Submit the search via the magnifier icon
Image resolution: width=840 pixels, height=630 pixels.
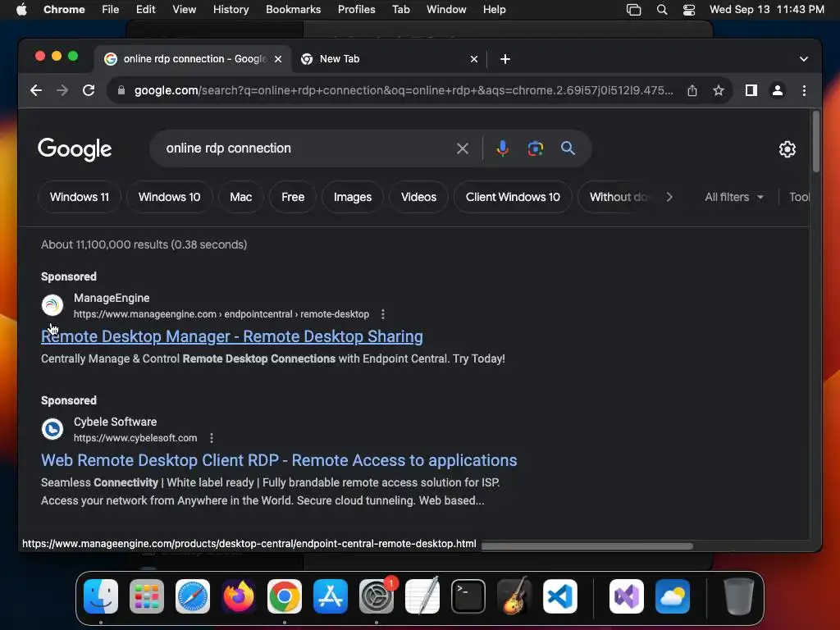pyautogui.click(x=568, y=148)
